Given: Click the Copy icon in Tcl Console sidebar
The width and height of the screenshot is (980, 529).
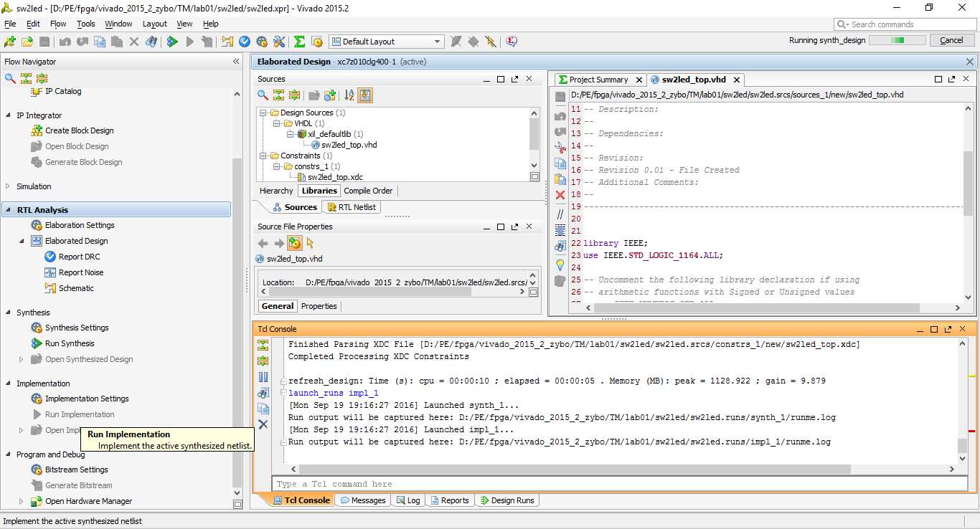Looking at the screenshot, I should 263,409.
